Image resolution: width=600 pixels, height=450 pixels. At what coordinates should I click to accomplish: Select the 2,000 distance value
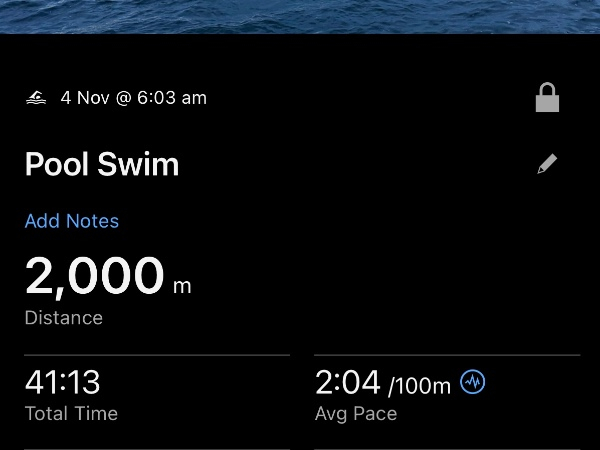[x=94, y=276]
